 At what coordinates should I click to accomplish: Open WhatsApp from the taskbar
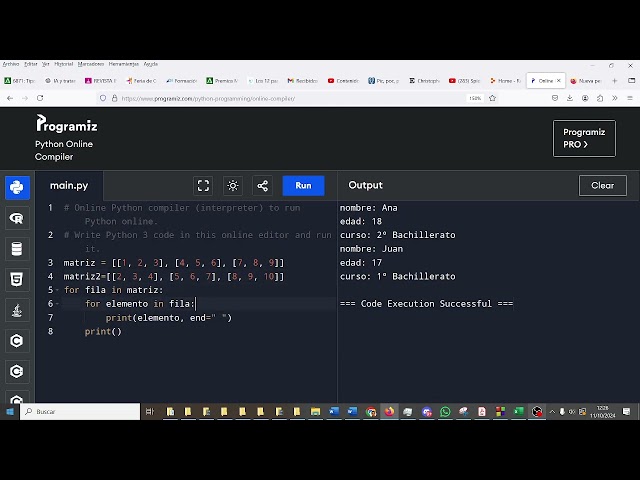coord(445,412)
